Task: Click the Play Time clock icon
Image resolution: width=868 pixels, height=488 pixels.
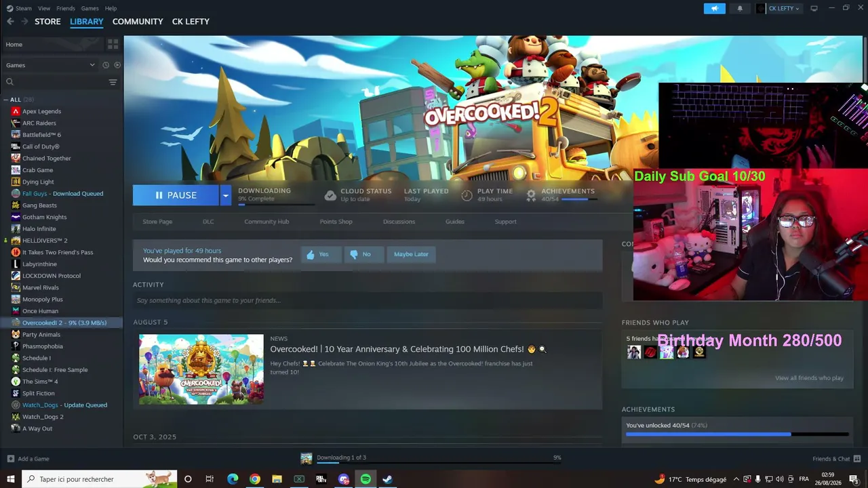Action: point(467,195)
